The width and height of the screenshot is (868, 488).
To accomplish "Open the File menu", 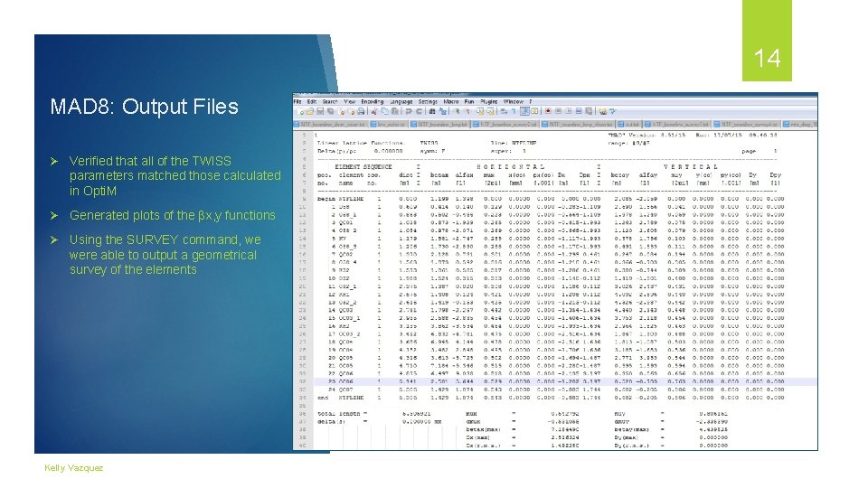I will point(297,102).
